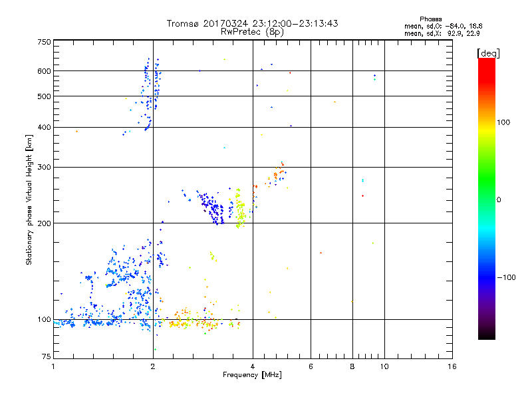Click the y-axis tick label '400'
The image size is (532, 399).
(x=44, y=128)
